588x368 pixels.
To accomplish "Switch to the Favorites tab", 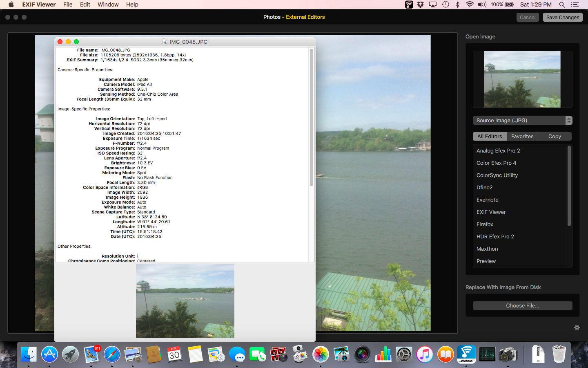I will (522, 136).
